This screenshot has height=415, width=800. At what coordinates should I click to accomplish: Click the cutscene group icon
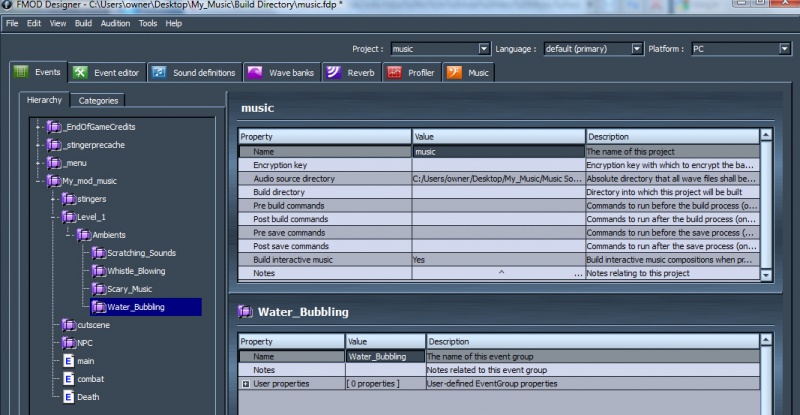pyautogui.click(x=68, y=325)
